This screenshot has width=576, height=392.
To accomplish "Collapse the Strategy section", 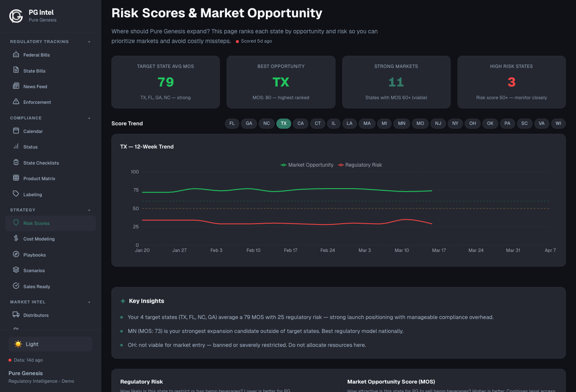I will point(89,210).
